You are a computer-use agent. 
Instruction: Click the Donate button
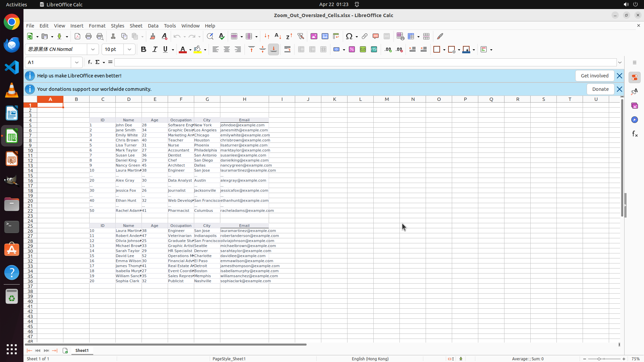click(600, 89)
